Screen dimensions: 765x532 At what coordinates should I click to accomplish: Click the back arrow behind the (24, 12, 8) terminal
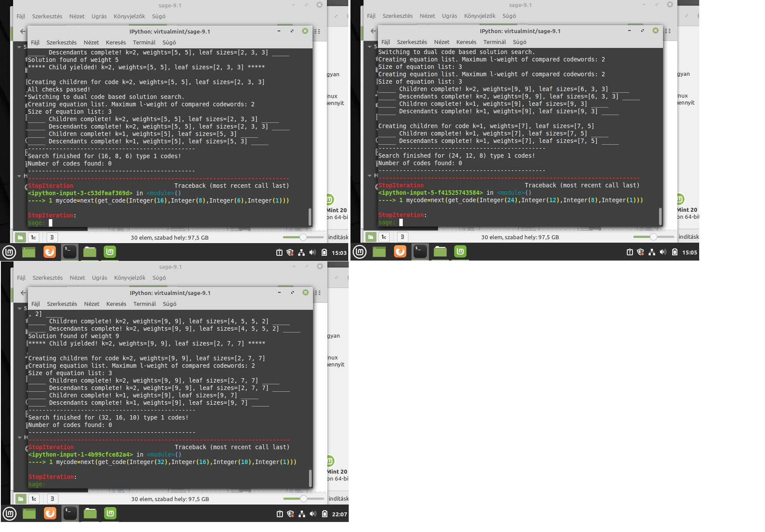point(373,31)
